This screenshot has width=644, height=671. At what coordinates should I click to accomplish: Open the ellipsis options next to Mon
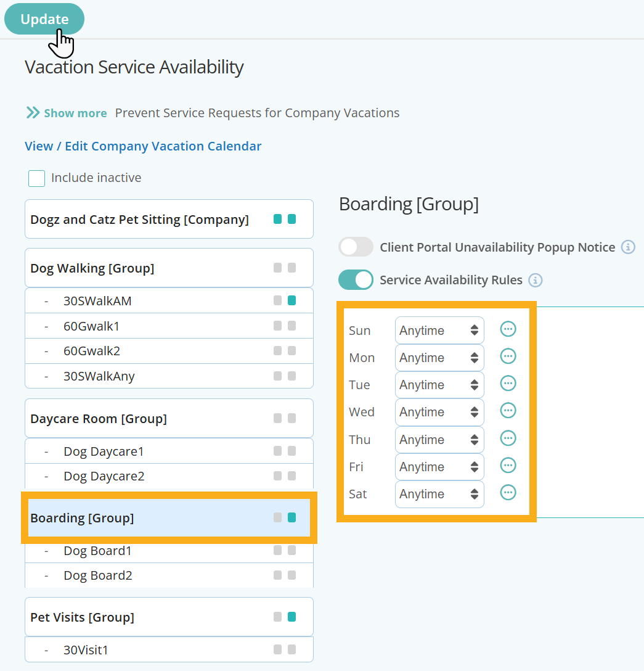pyautogui.click(x=508, y=356)
